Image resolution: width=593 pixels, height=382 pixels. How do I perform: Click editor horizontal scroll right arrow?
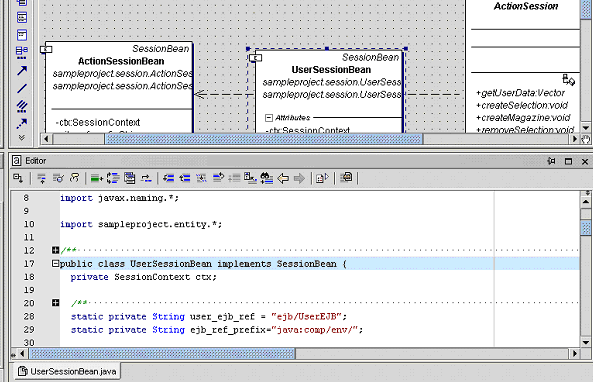(575, 354)
